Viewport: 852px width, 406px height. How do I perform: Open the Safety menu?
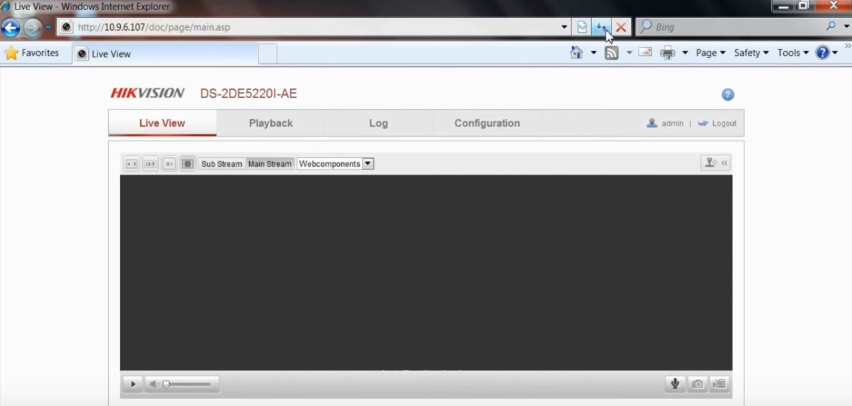coord(751,53)
